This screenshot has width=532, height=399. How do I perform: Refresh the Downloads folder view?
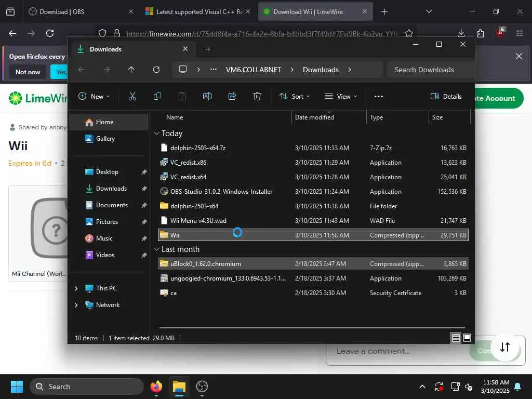pos(156,70)
